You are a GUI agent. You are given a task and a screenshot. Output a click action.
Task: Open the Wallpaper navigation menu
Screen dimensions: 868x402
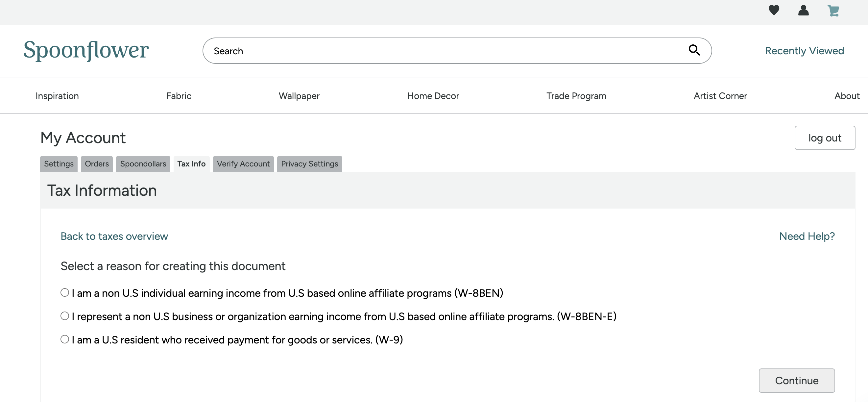point(299,96)
